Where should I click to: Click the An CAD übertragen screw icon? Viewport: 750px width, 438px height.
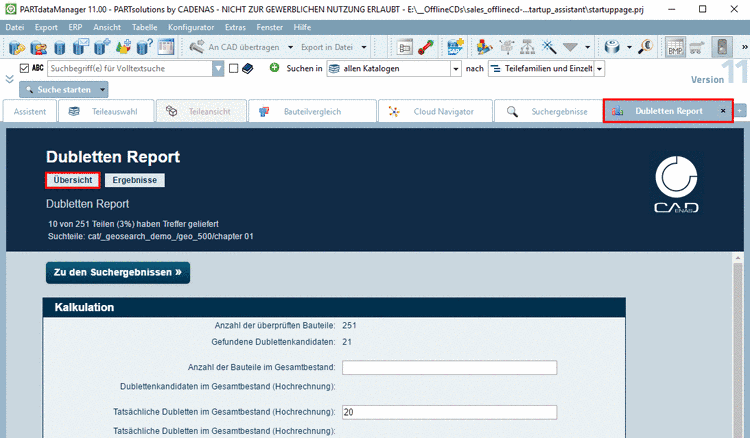point(197,47)
